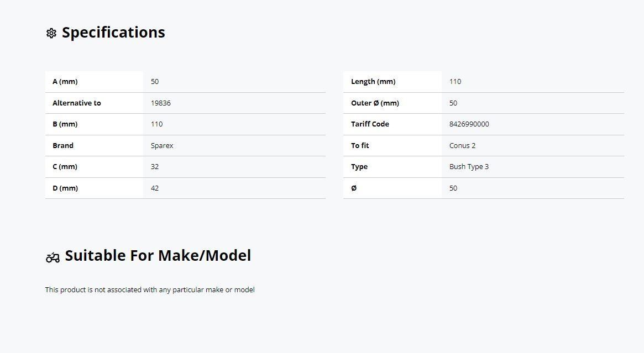Click the not associated with make text

(150, 290)
